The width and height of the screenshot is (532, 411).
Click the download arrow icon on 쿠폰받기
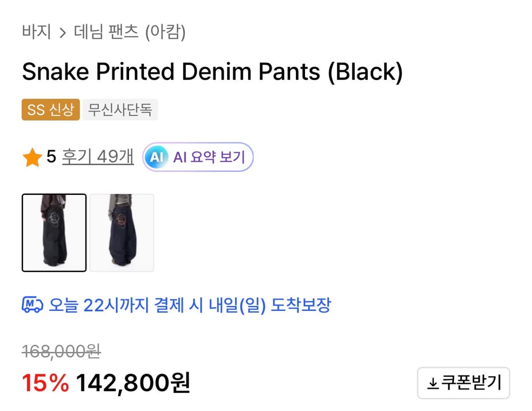point(433,383)
